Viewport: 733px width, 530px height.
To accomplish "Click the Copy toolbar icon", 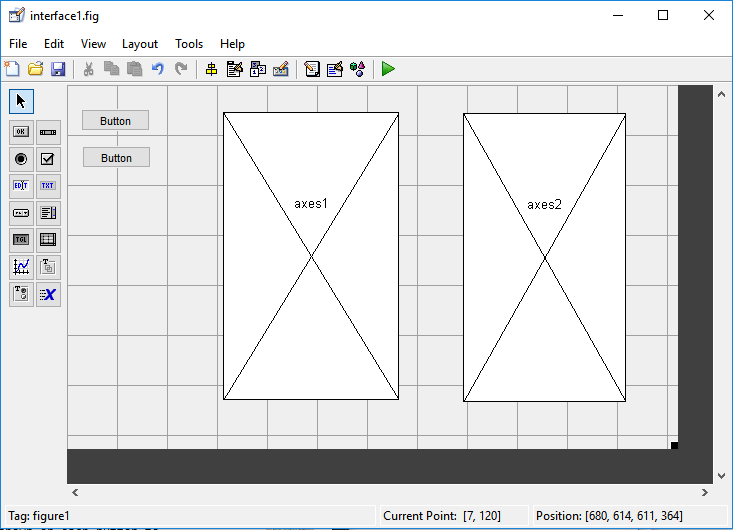I will click(111, 69).
